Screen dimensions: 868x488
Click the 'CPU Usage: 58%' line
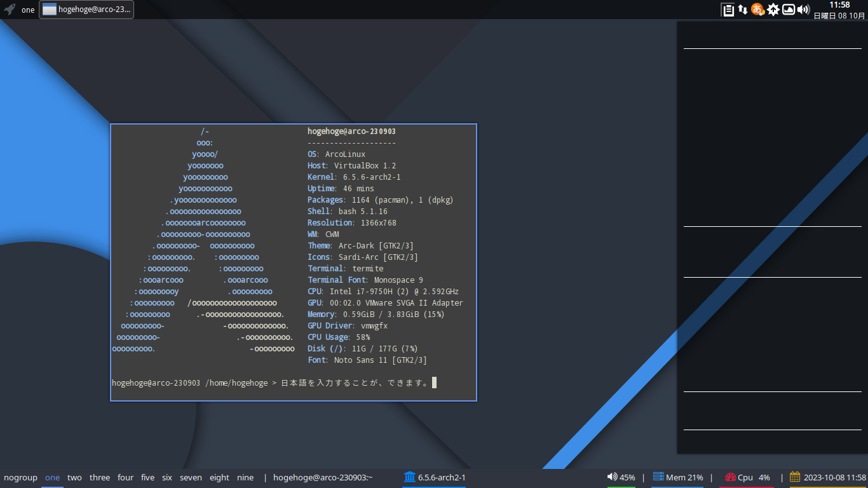tap(339, 337)
